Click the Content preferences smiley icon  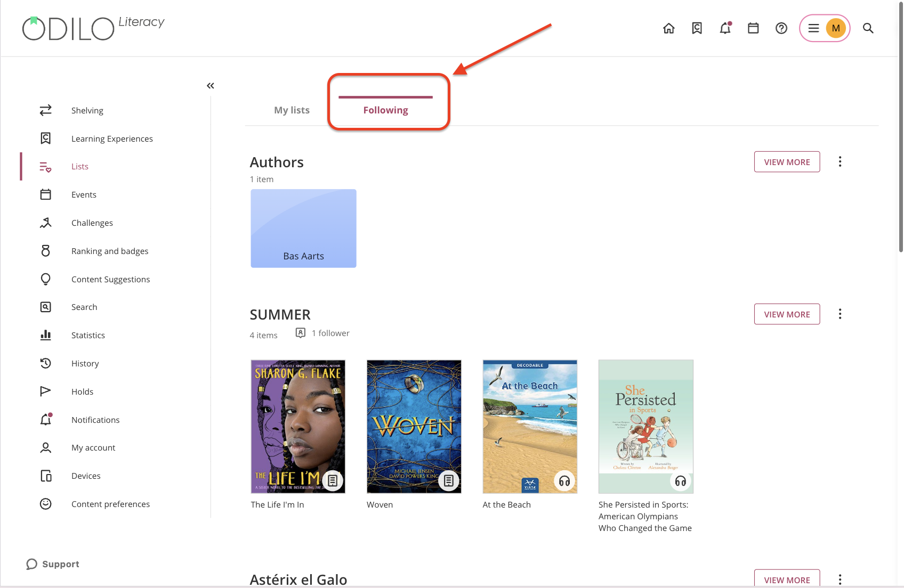tap(46, 504)
